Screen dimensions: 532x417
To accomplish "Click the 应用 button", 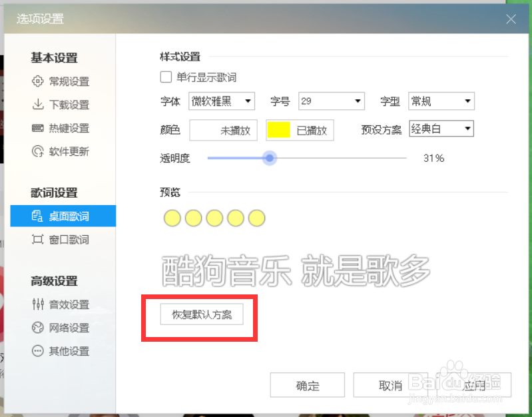I will pos(473,385).
